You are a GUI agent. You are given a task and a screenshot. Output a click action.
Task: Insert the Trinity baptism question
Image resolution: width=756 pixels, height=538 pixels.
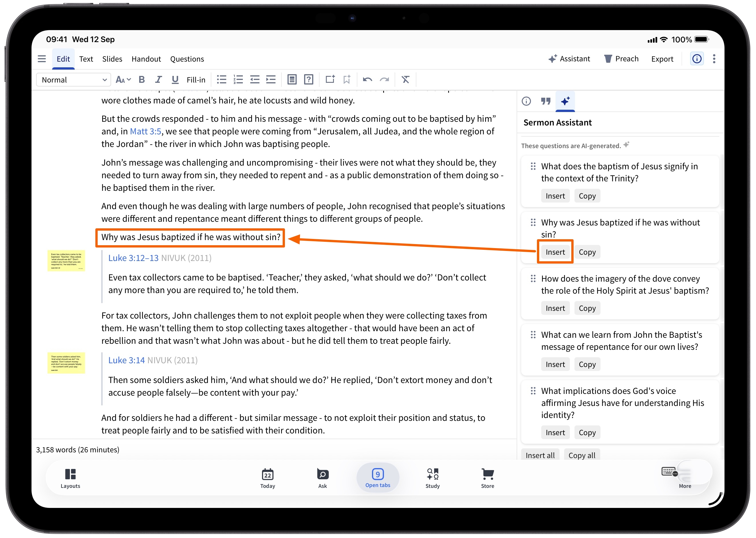pyautogui.click(x=555, y=196)
